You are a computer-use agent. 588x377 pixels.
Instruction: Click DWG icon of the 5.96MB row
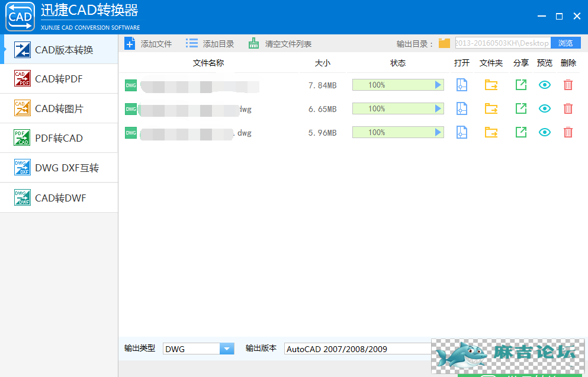(131, 133)
